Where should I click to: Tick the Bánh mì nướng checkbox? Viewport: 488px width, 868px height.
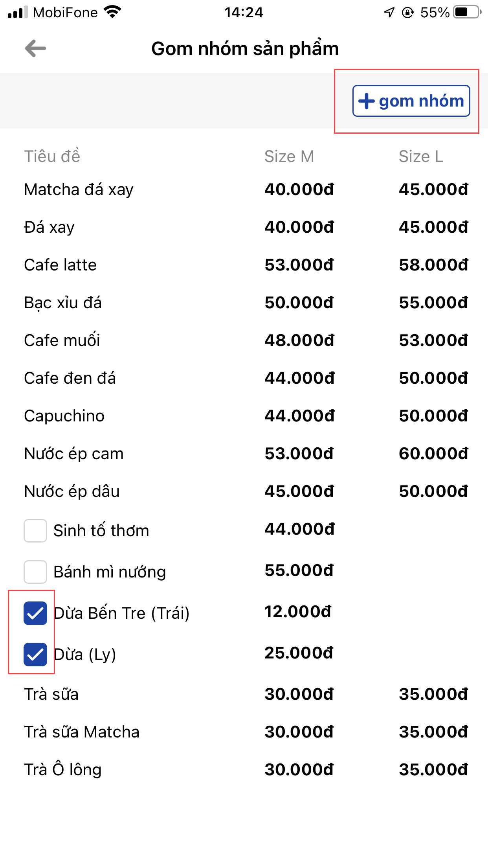point(35,572)
